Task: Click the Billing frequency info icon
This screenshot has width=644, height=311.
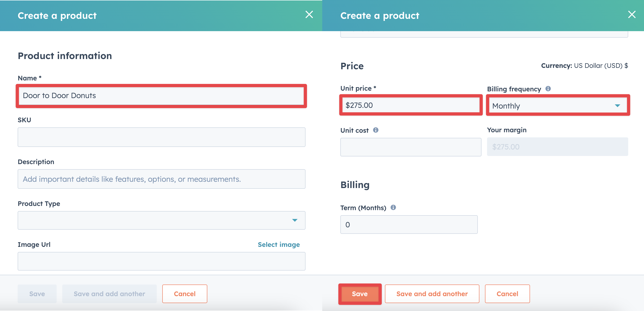Action: 548,89
